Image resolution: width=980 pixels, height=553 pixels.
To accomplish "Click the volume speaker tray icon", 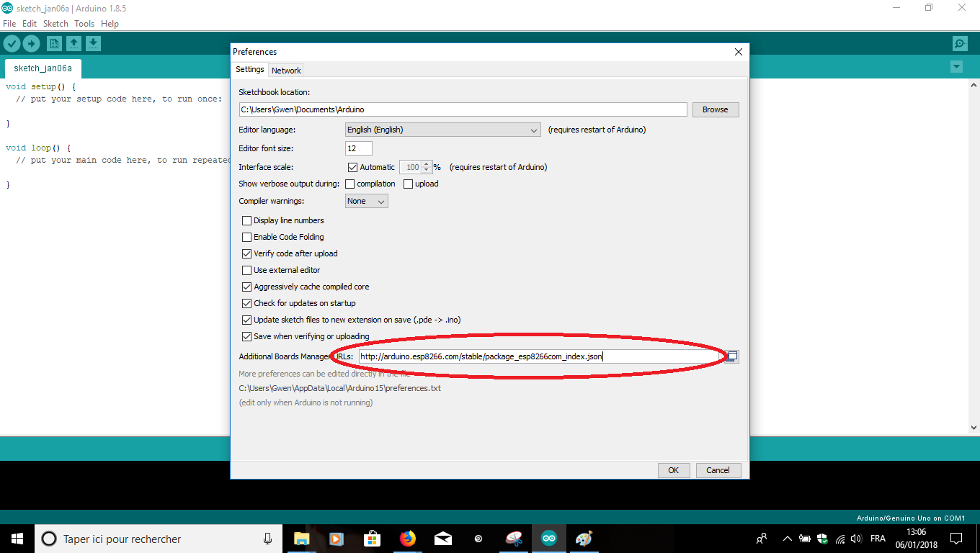I will pyautogui.click(x=856, y=539).
